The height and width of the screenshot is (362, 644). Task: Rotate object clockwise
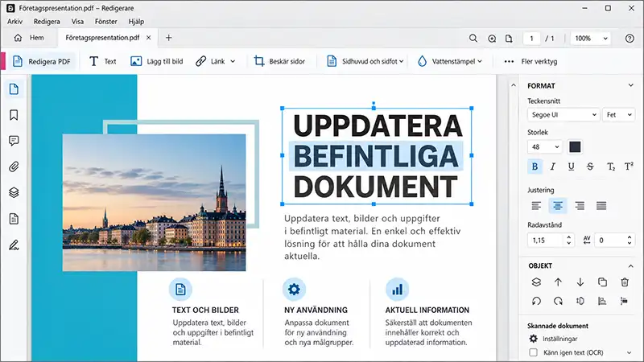pyautogui.click(x=558, y=301)
